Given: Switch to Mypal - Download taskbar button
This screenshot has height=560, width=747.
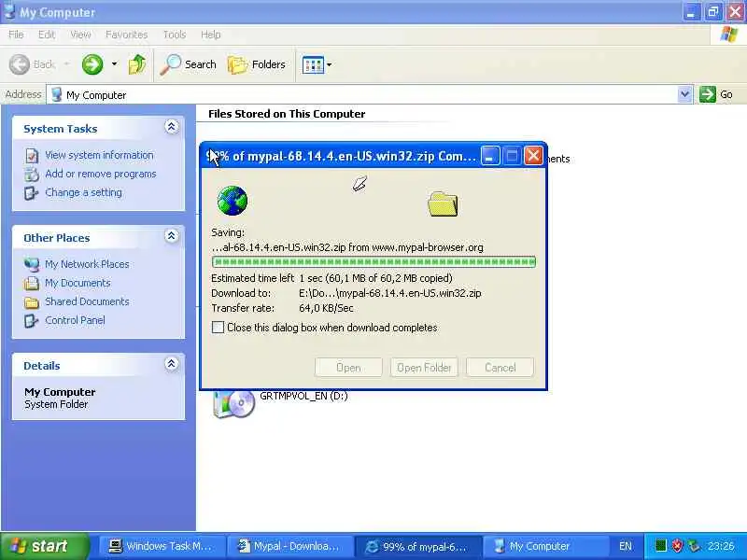Looking at the screenshot, I should click(289, 546).
